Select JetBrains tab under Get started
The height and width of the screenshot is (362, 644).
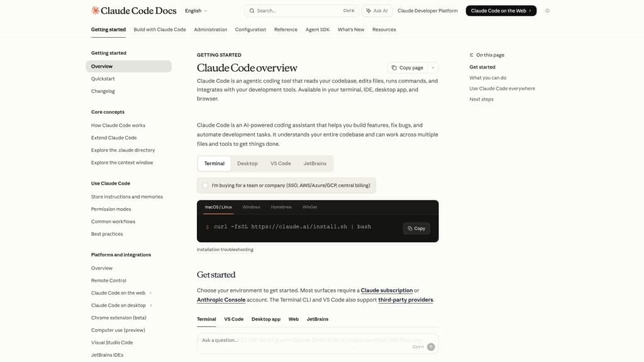(x=318, y=319)
